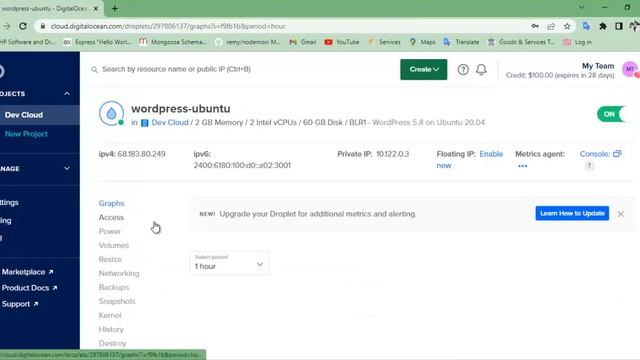Toggle the browser side panel icon

tap(619, 26)
